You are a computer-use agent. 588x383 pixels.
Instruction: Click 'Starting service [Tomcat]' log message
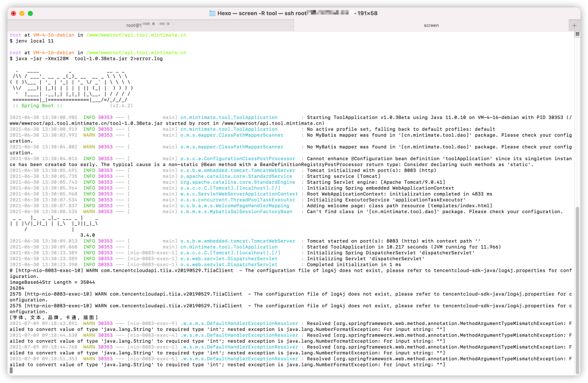click(343, 176)
